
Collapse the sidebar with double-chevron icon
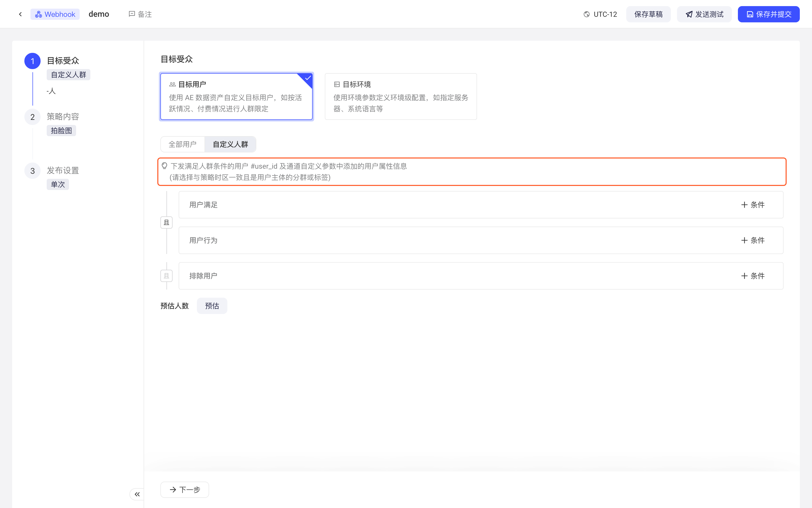[137, 494]
